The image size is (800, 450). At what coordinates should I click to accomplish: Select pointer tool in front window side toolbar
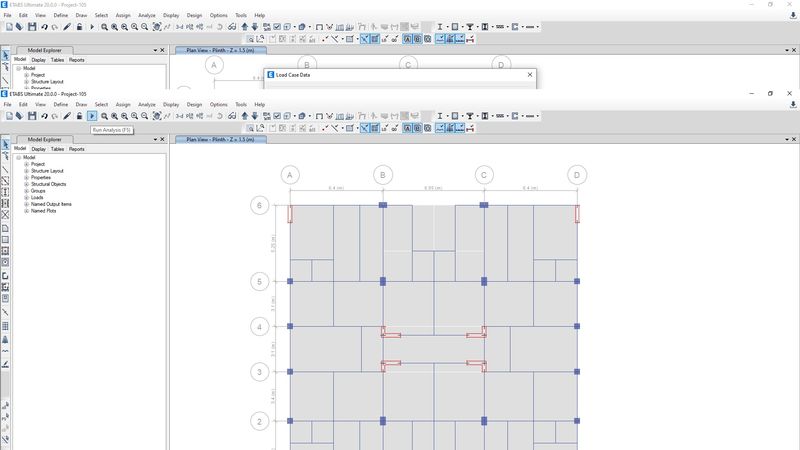[x=5, y=144]
